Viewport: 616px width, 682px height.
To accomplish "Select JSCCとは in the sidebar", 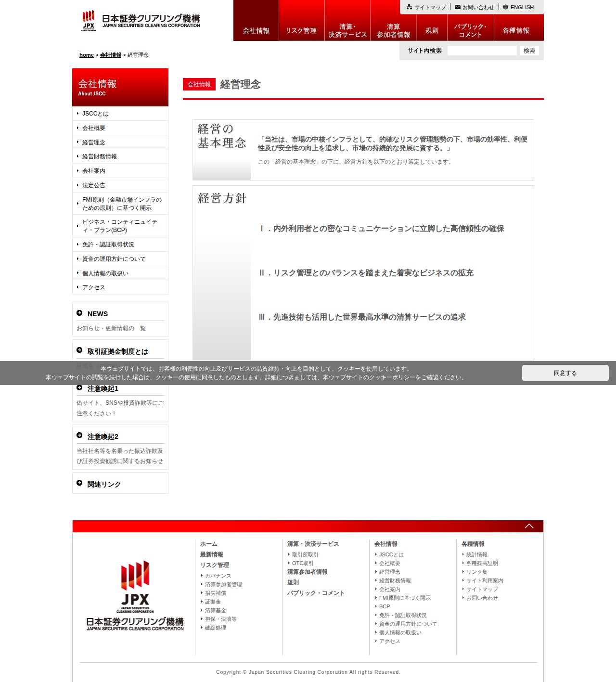I will click(x=120, y=114).
